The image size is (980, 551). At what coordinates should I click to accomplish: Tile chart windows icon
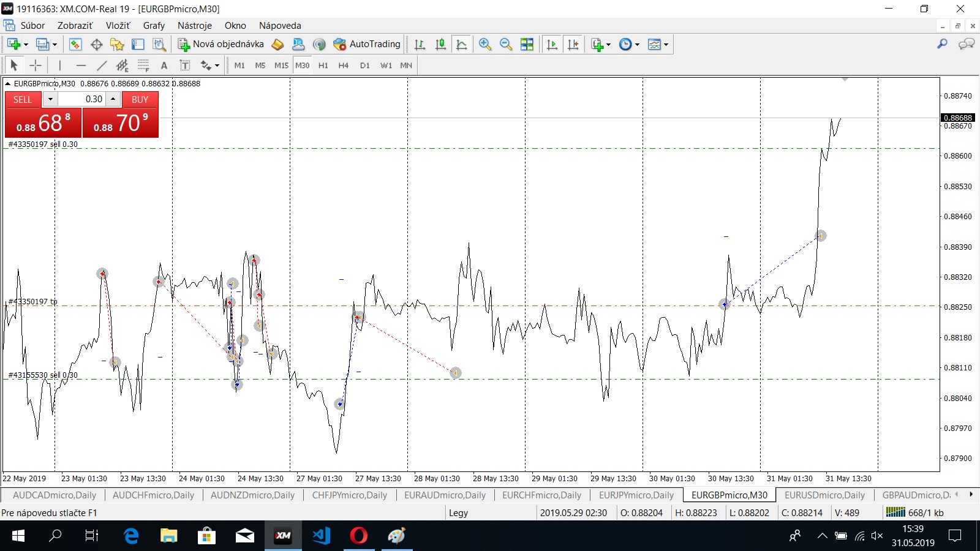pos(527,44)
